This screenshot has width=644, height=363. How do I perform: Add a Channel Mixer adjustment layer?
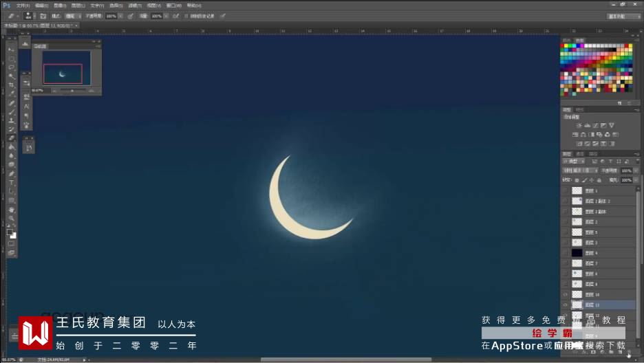(x=608, y=135)
